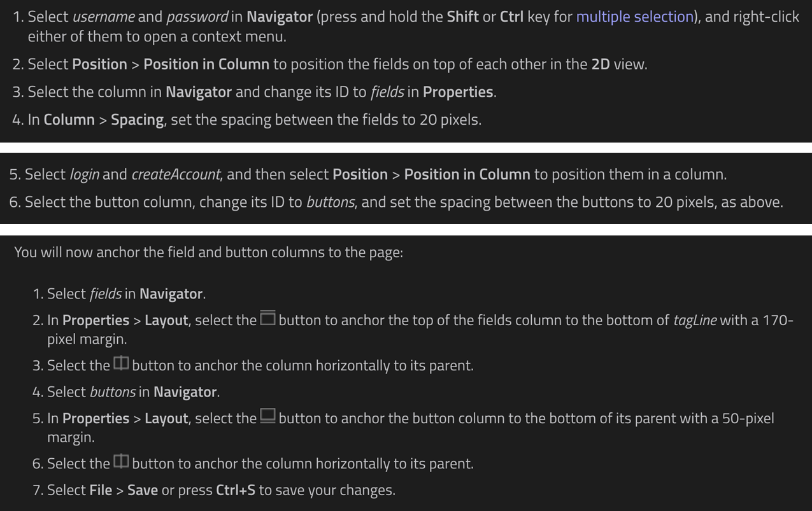
Task: Click the anchor-bottom icon in the buttons step
Action: [x=267, y=417]
